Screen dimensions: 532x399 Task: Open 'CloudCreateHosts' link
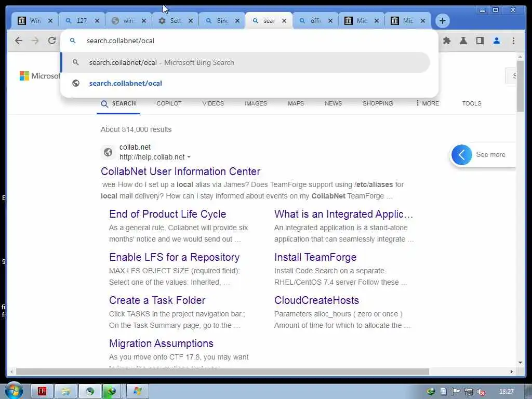point(316,300)
